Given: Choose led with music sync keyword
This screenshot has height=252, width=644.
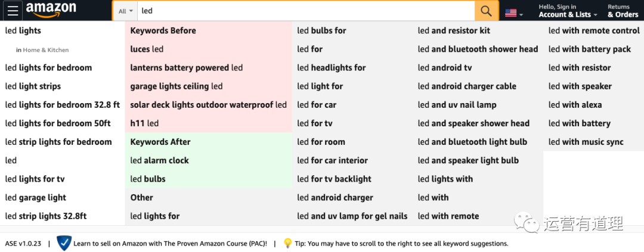Looking at the screenshot, I should point(586,142).
